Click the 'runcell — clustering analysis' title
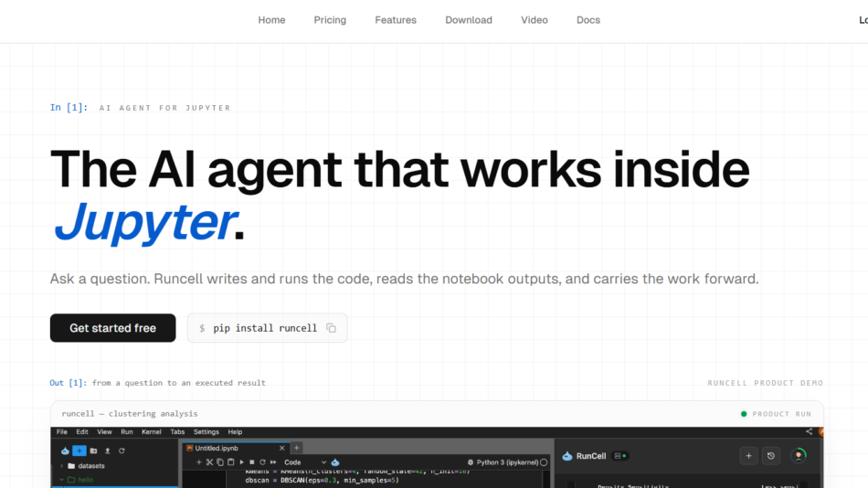This screenshot has height=488, width=868. click(x=130, y=414)
